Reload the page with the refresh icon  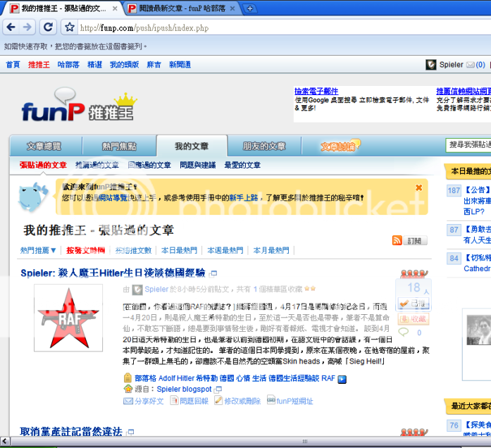coord(48,27)
